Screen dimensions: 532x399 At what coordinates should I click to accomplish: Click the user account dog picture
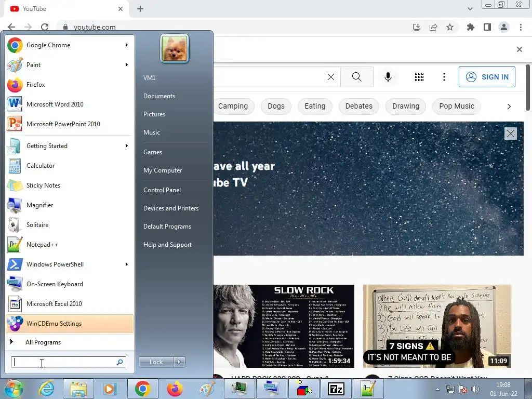[x=175, y=48]
